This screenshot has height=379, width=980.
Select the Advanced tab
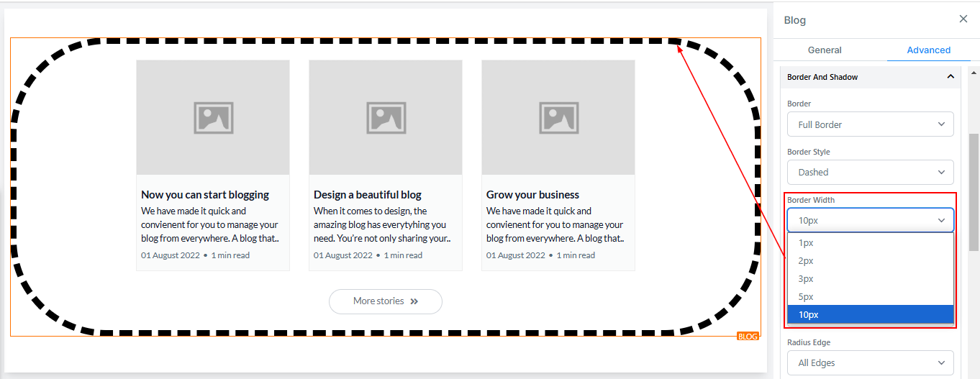pos(928,50)
